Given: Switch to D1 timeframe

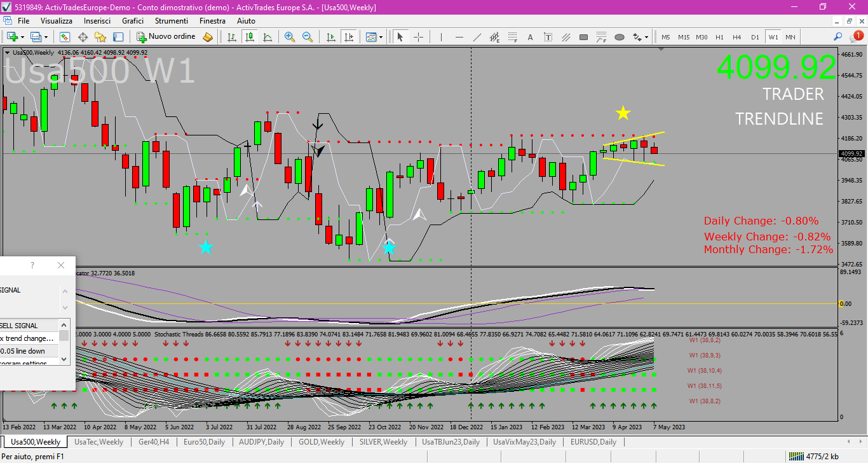Looking at the screenshot, I should click(755, 37).
